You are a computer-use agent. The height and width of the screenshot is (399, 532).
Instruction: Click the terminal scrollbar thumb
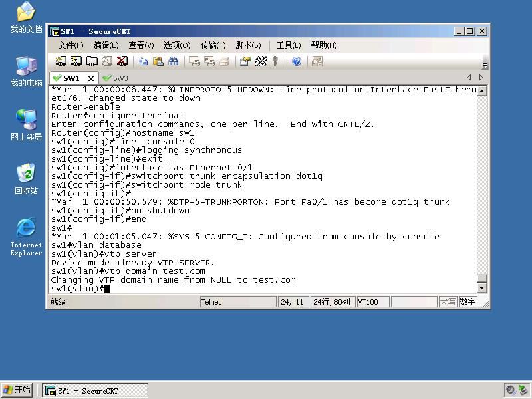click(481, 278)
